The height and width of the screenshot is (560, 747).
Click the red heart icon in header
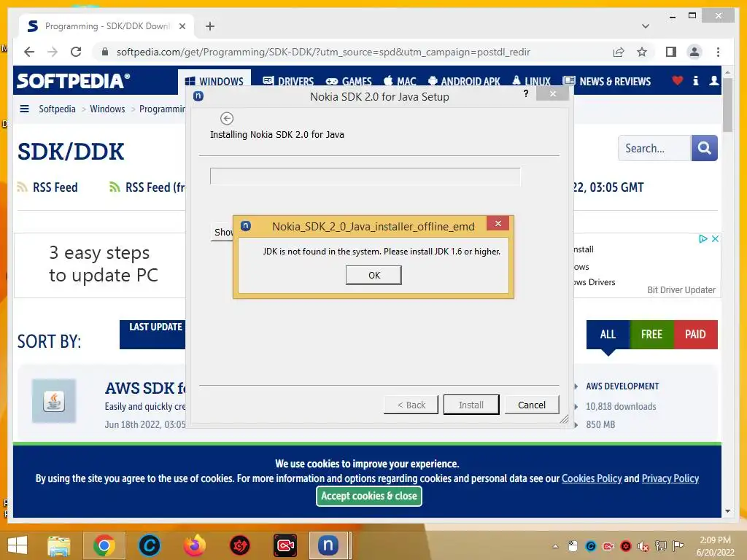(677, 80)
